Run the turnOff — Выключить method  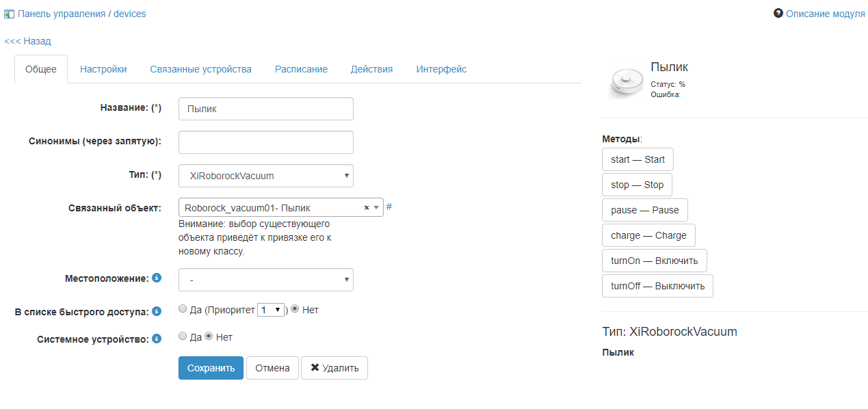657,286
